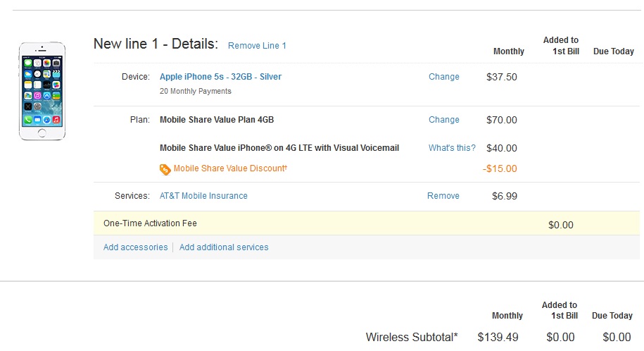Select the One-Time Activation Fee label
The height and width of the screenshot is (351, 644).
pyautogui.click(x=150, y=223)
